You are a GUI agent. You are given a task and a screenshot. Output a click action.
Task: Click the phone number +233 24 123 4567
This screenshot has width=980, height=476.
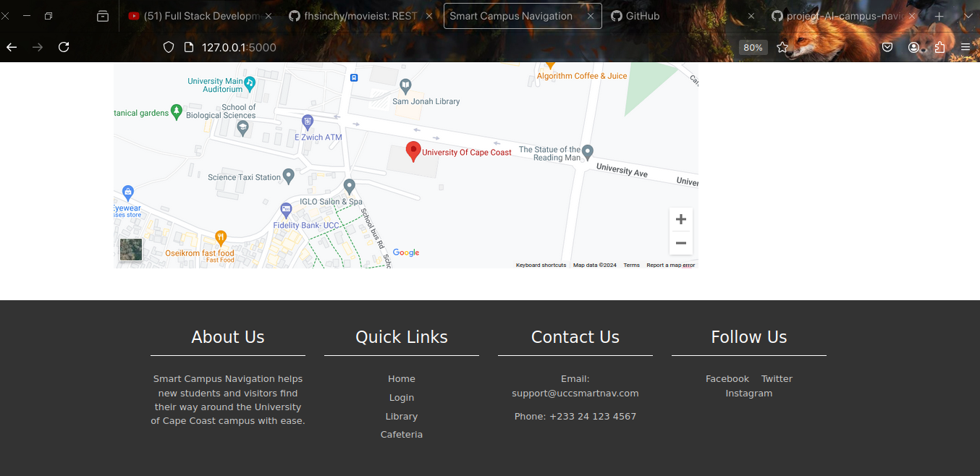593,417
